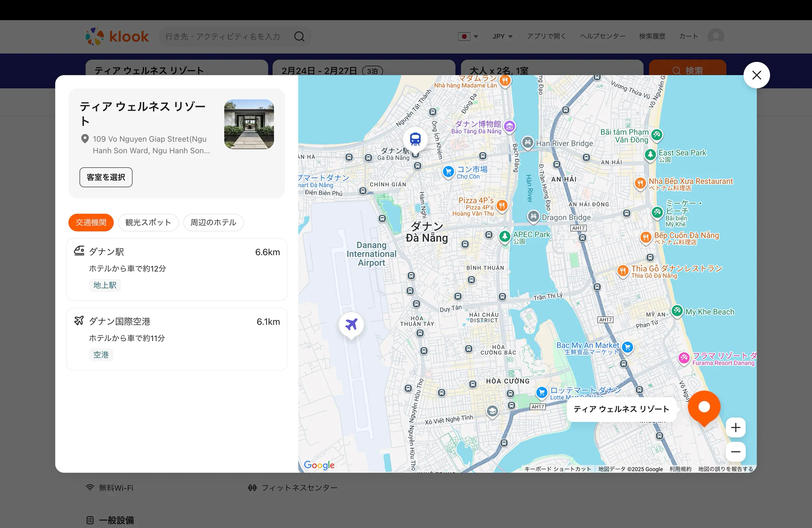This screenshot has width=812, height=528.
Task: Click the Bếp Cuốn Đà Nẵng icon
Action: click(646, 237)
